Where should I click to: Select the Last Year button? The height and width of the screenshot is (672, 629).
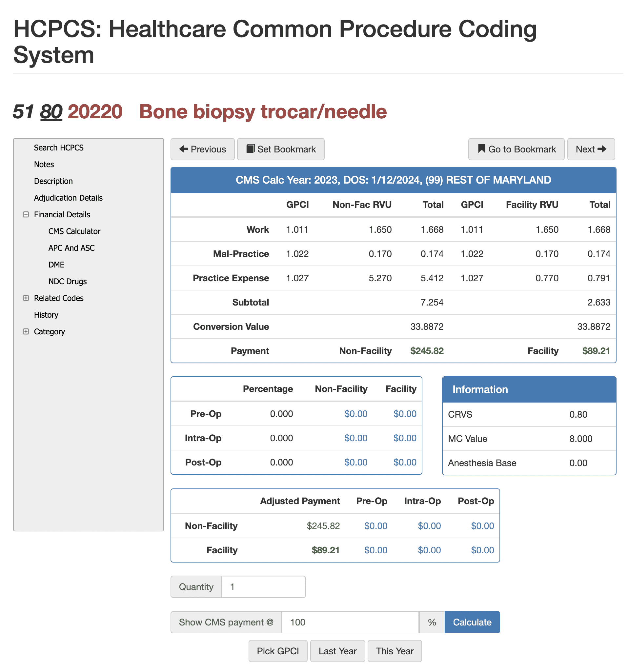[x=337, y=651]
